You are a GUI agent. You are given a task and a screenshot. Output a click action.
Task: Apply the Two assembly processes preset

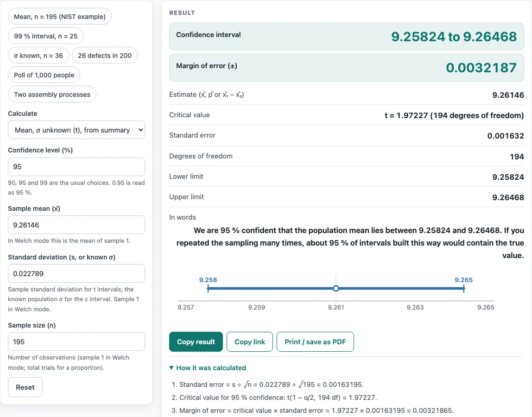(52, 95)
